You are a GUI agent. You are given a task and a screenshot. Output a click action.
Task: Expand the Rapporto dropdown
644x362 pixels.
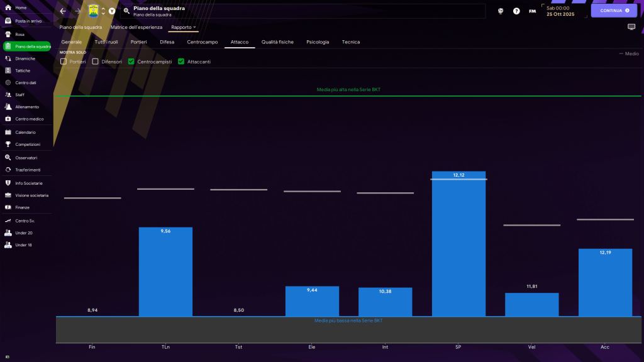184,27
